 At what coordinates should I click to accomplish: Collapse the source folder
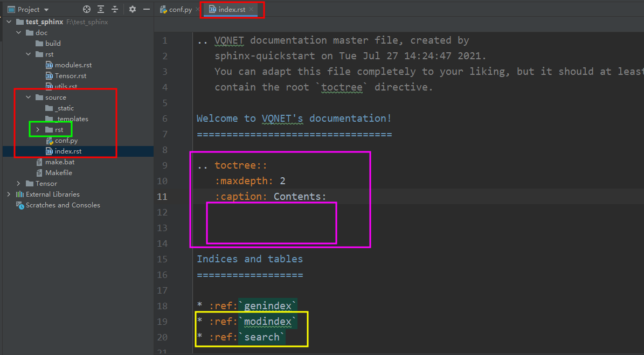click(x=28, y=97)
